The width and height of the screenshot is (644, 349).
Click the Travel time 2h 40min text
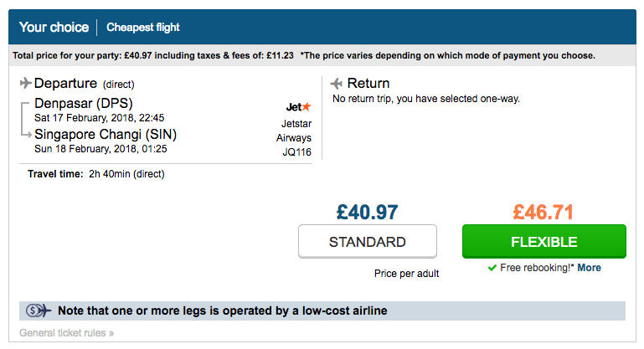coord(96,174)
